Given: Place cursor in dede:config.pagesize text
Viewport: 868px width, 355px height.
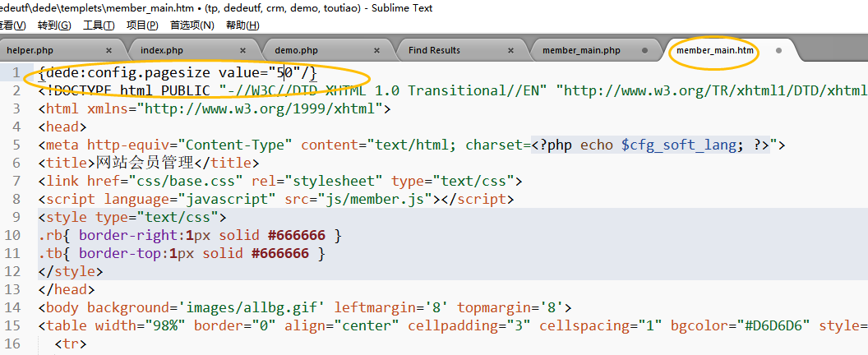Looking at the screenshot, I should coord(128,72).
